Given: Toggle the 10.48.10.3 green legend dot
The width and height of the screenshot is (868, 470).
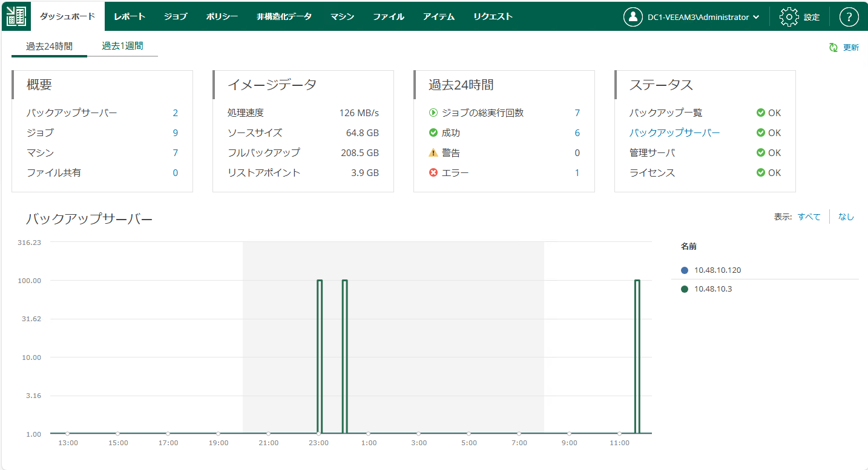Looking at the screenshot, I should coord(685,289).
